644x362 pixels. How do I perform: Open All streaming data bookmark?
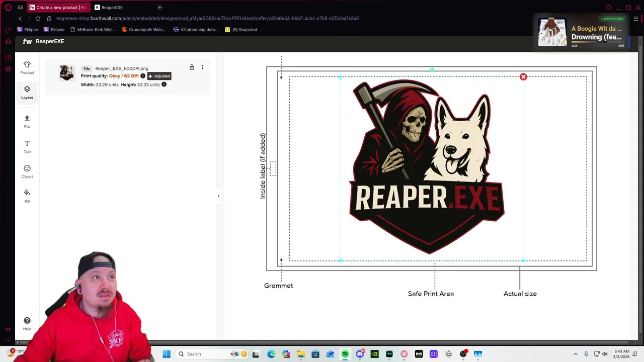click(x=196, y=30)
